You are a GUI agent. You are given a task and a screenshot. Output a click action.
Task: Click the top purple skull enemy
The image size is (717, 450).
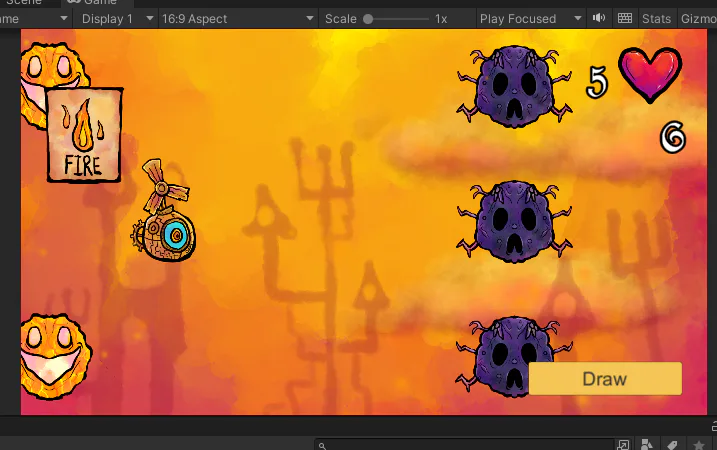[x=514, y=86]
